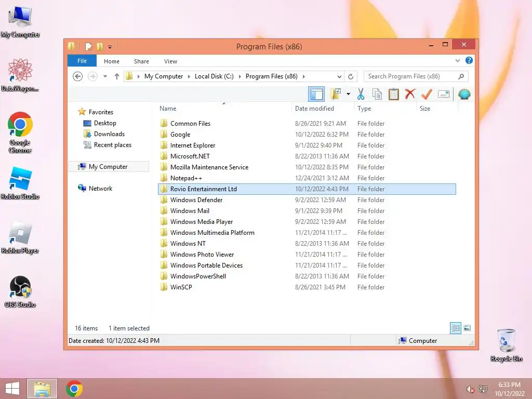Image resolution: width=532 pixels, height=399 pixels.
Task: Open the View ribbon tab
Action: point(170,61)
